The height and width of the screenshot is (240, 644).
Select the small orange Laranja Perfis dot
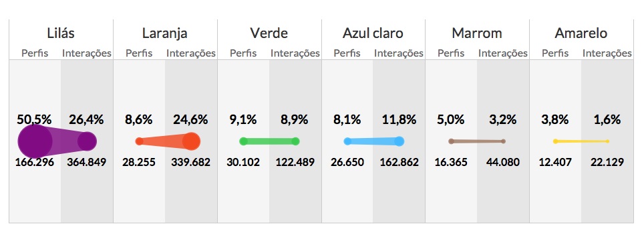[139, 141]
